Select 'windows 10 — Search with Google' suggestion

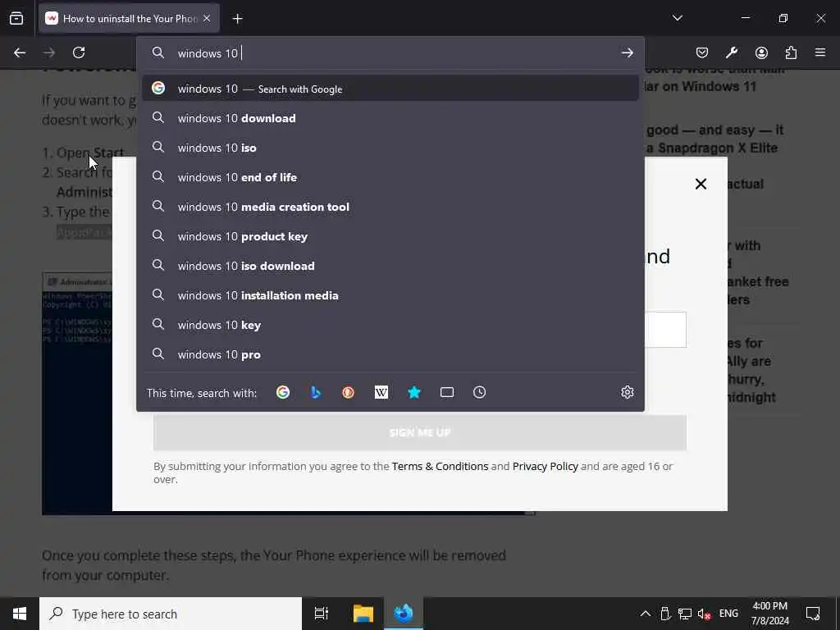click(x=390, y=89)
